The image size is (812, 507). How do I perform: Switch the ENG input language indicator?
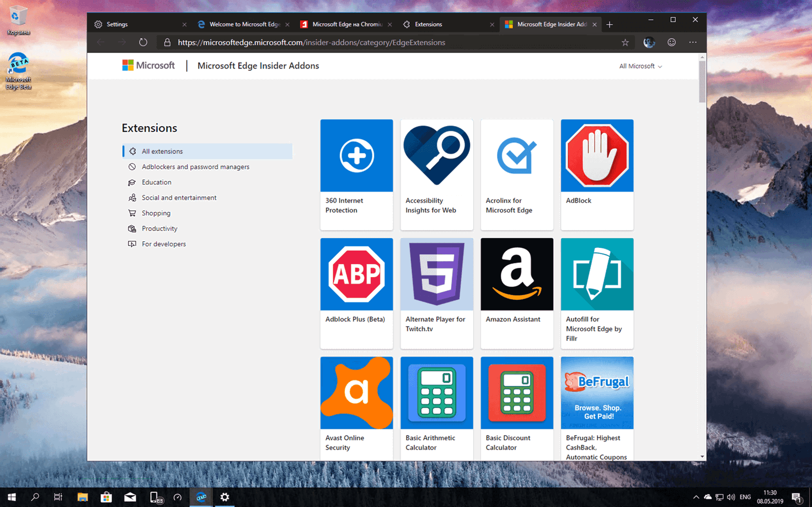point(745,497)
